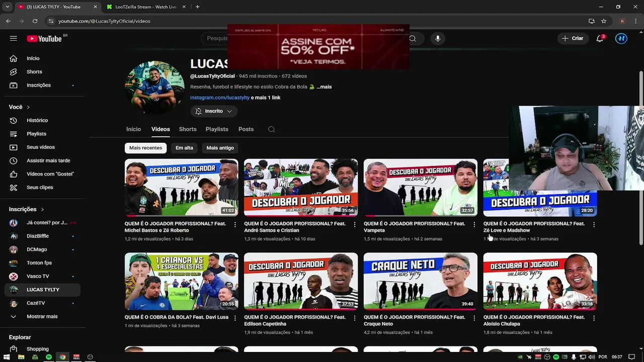Switch to the Playlists channel tab
Screen dimensions: 644x362
click(217, 129)
